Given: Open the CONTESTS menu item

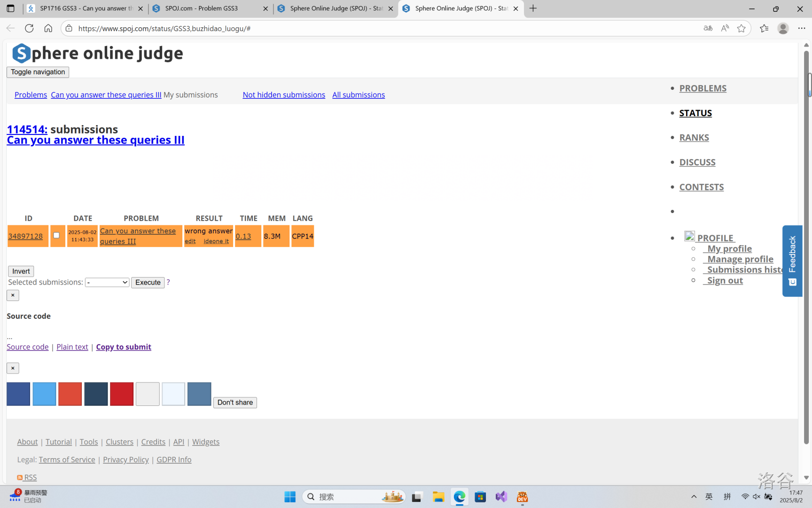Looking at the screenshot, I should tap(702, 187).
